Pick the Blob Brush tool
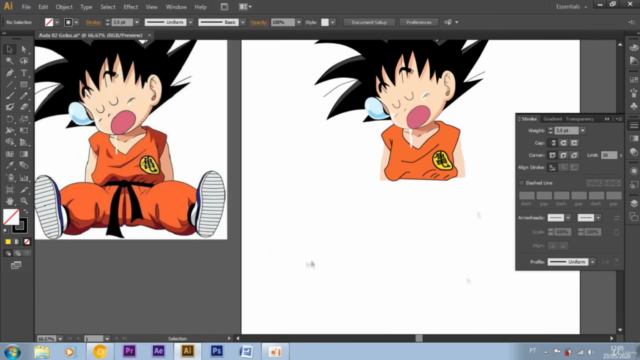This screenshot has width=640, height=360. click(10, 107)
